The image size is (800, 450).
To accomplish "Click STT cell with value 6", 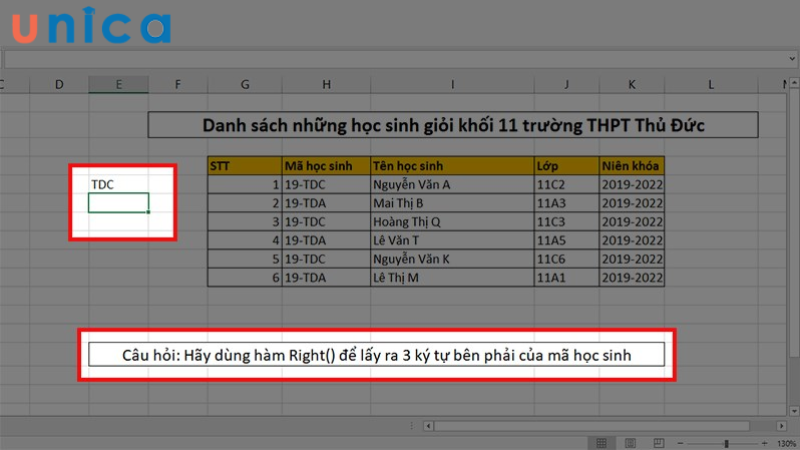I will [x=245, y=278].
